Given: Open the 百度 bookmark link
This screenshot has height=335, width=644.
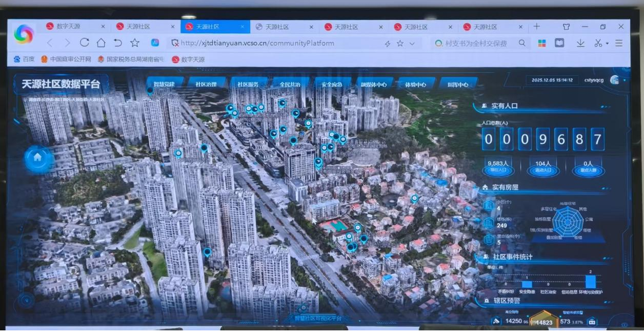Looking at the screenshot, I should (x=24, y=60).
